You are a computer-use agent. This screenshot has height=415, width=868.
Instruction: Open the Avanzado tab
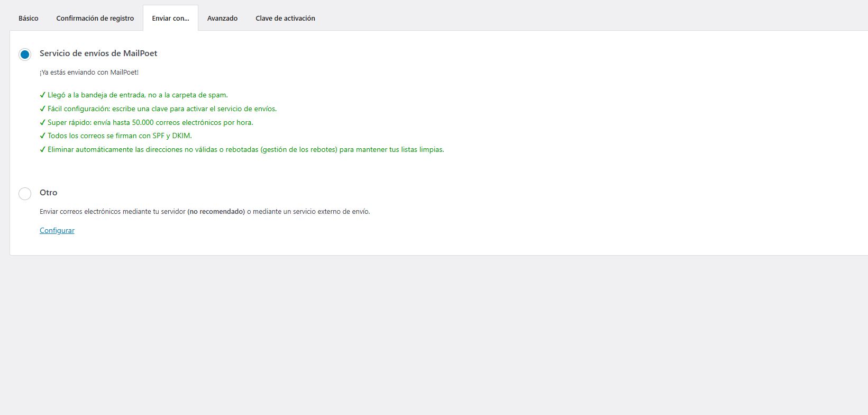click(222, 18)
